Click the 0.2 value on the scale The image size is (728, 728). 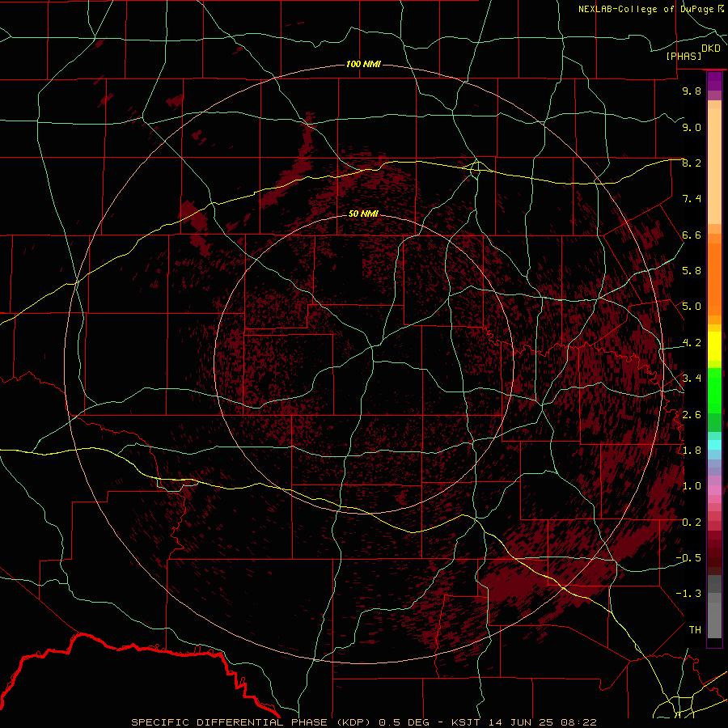click(692, 523)
